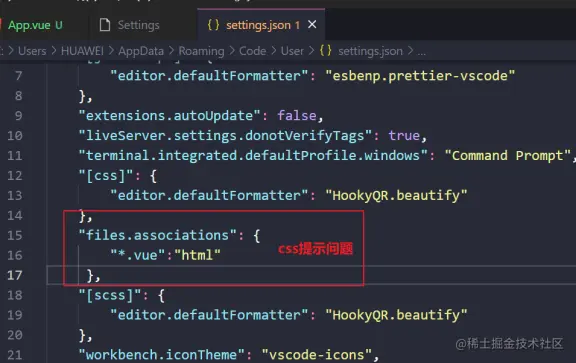The image size is (576, 363).
Task: Click the "[css]" key on line 12
Action: pyautogui.click(x=106, y=176)
